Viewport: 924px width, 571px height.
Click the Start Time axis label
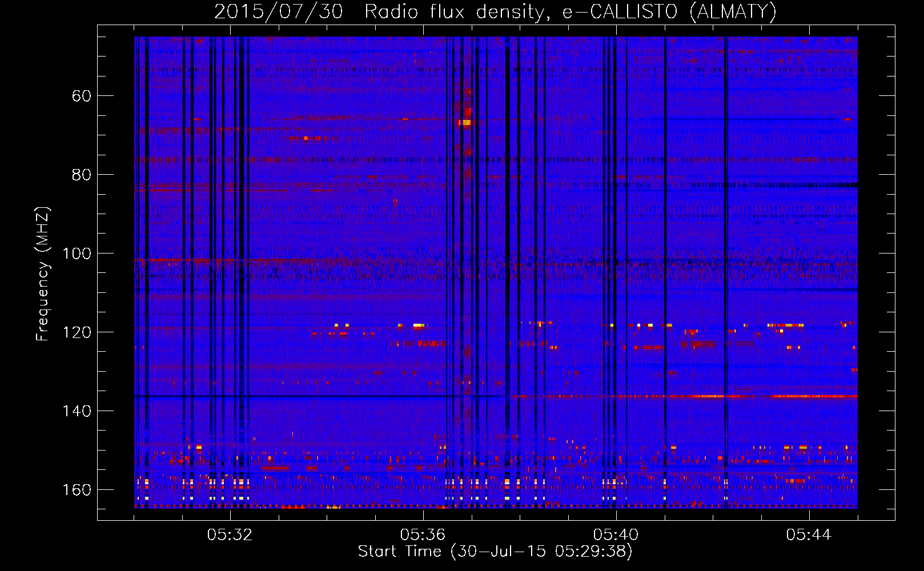pos(495,552)
